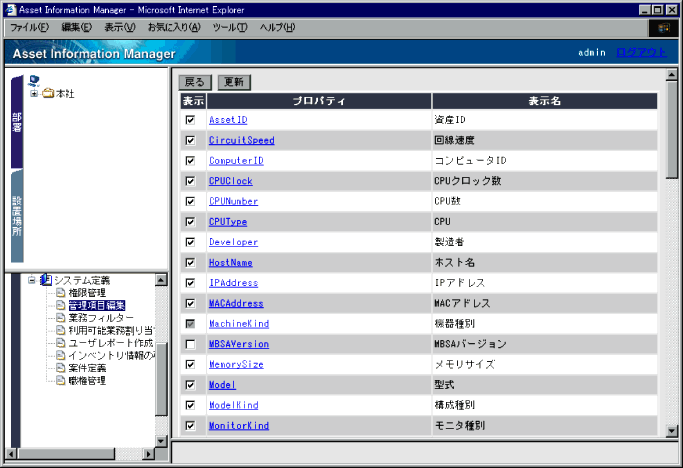Click the page icon beside 業務フィルター

click(x=61, y=318)
